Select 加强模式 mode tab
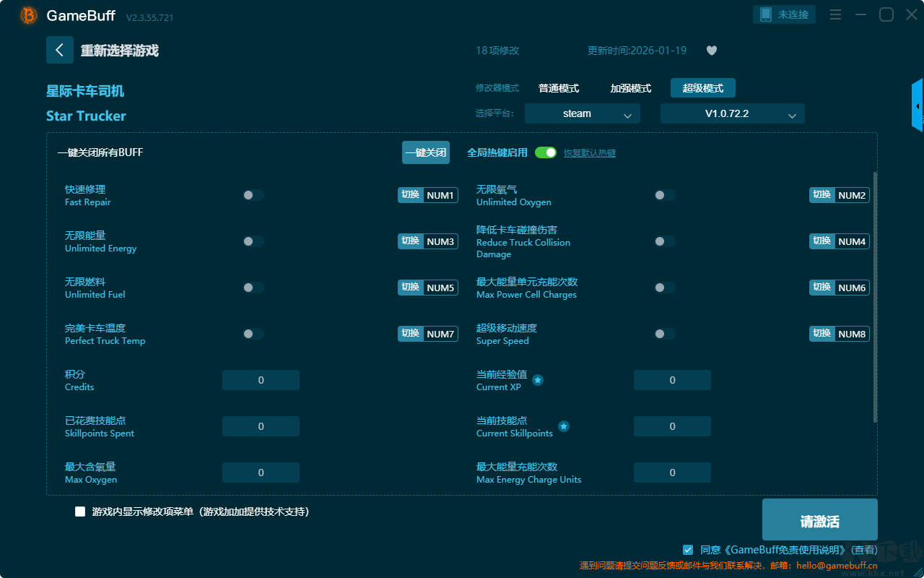924x578 pixels. (631, 88)
